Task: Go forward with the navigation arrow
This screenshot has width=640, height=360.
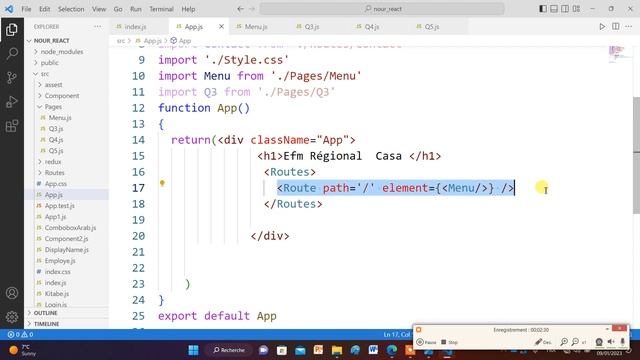Action: tap(252, 9)
